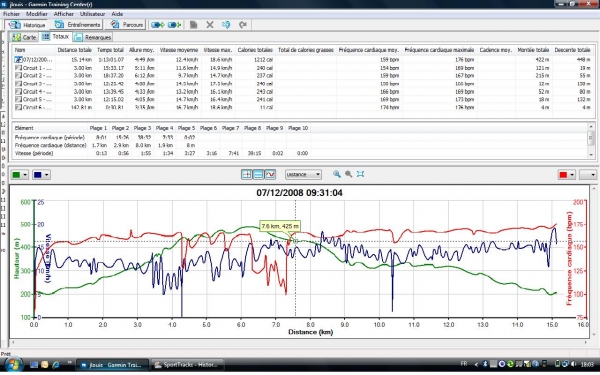Open the Historique view
This screenshot has width=600, height=375.
27,25
